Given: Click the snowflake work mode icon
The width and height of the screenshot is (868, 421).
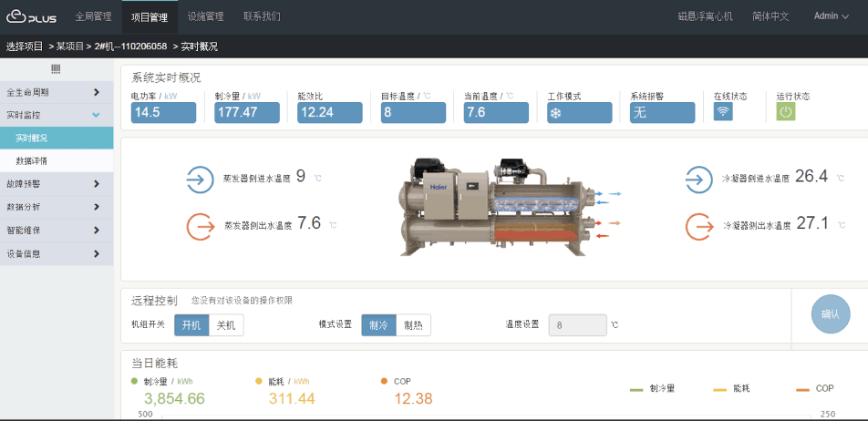Looking at the screenshot, I should click(x=554, y=112).
